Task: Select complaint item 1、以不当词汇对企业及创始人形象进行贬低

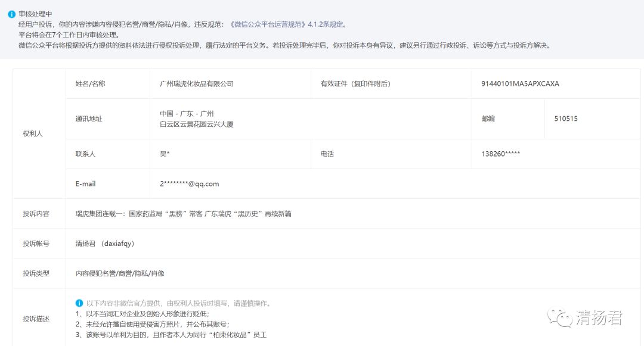Action: 143,314
